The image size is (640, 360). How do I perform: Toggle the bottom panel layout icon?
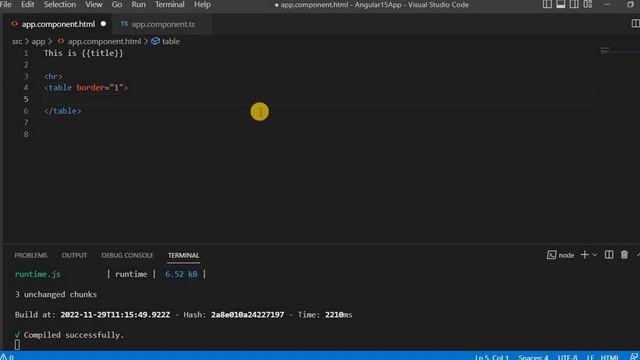(x=561, y=4)
